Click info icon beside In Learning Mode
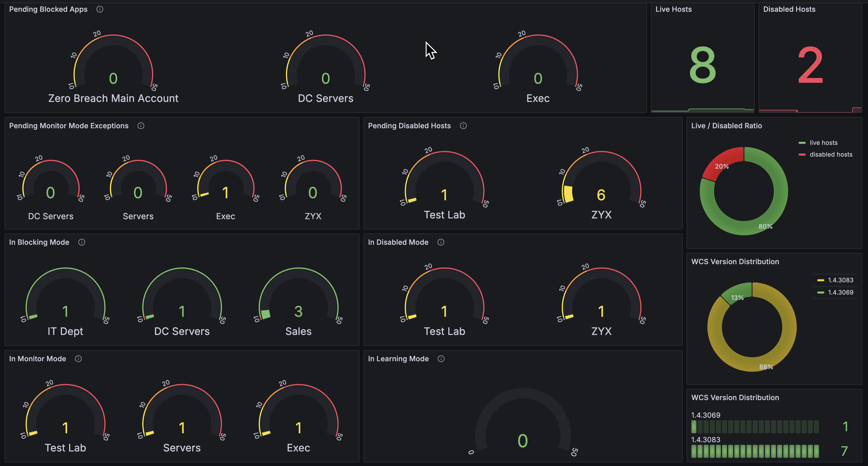 tap(441, 359)
